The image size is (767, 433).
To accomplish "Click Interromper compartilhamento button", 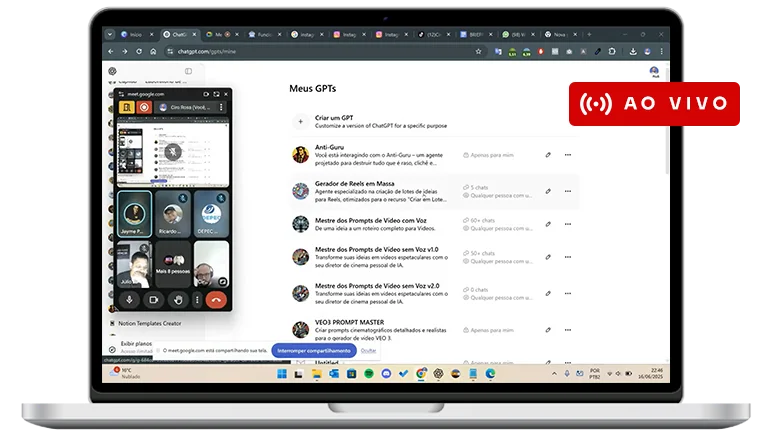I will point(314,351).
